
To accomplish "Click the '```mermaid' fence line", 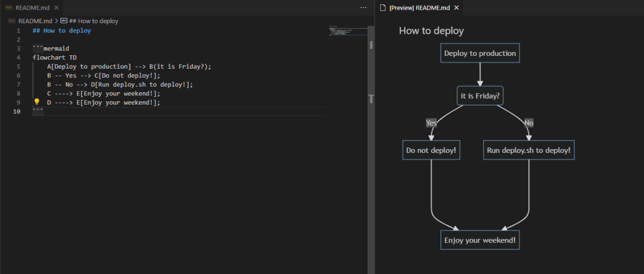I will pos(50,48).
